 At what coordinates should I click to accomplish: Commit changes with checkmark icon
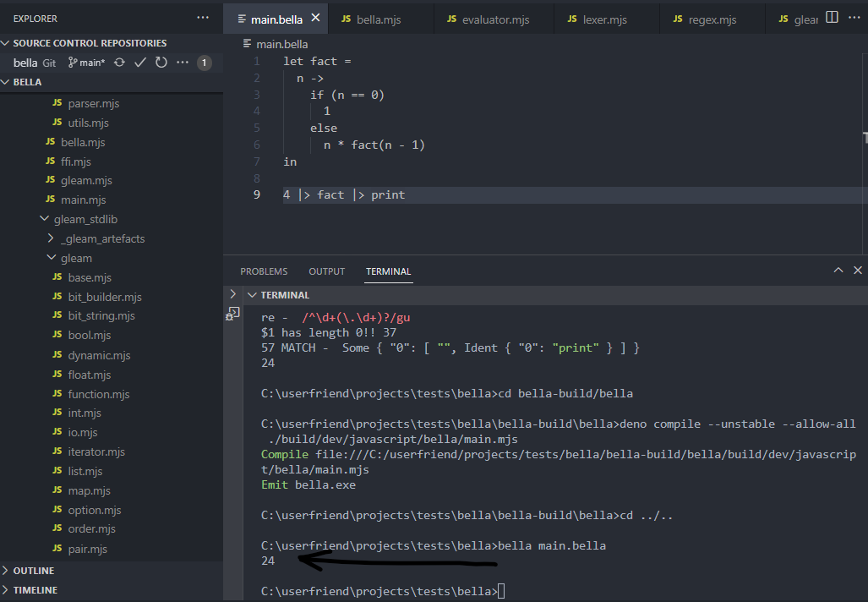click(140, 63)
